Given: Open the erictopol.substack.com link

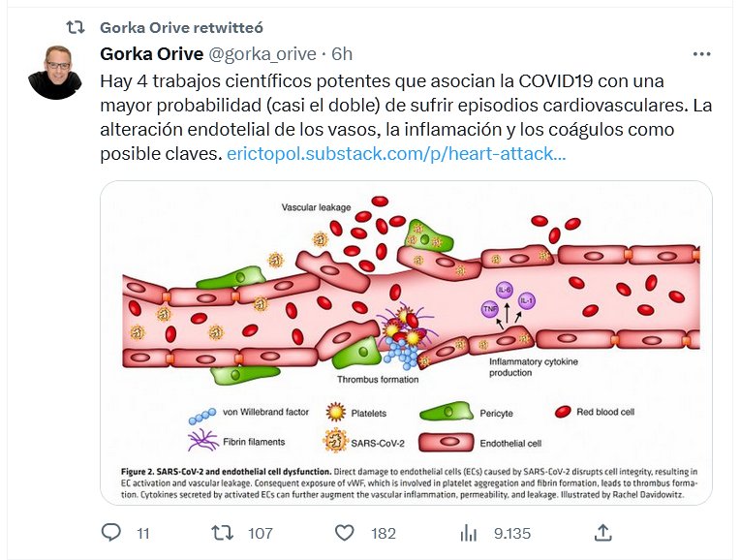Looking at the screenshot, I should point(396,153).
